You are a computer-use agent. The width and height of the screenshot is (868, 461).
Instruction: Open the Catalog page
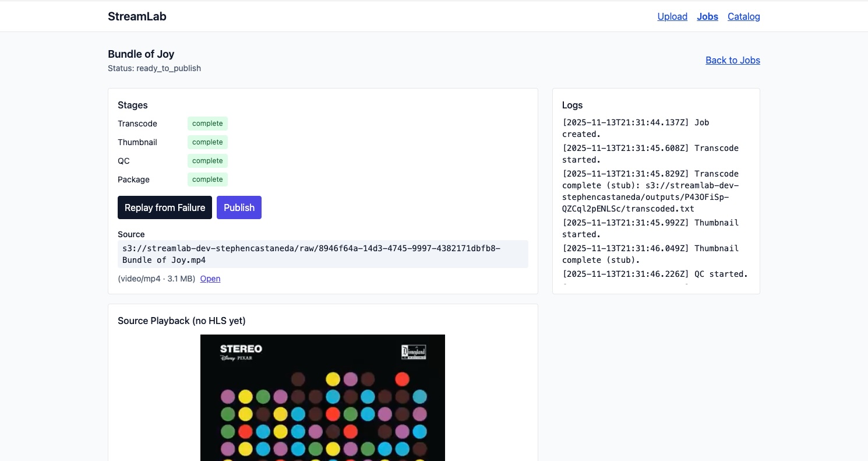743,16
